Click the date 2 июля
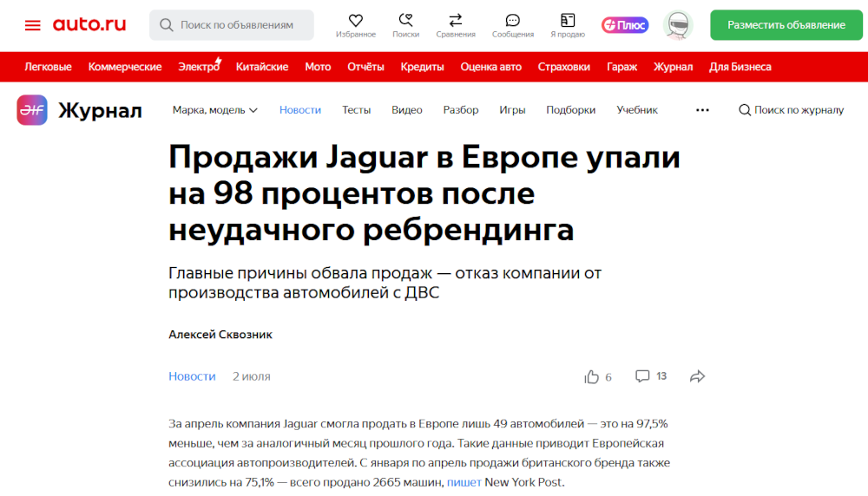 click(252, 376)
